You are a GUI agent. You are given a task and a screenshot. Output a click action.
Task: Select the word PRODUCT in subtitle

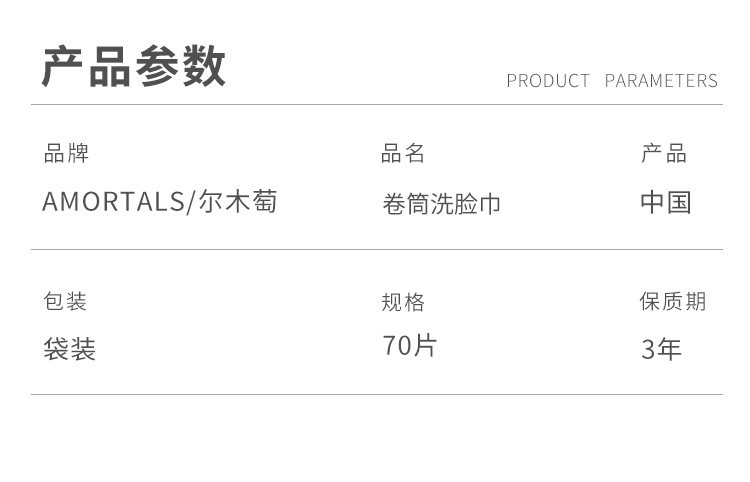548,81
